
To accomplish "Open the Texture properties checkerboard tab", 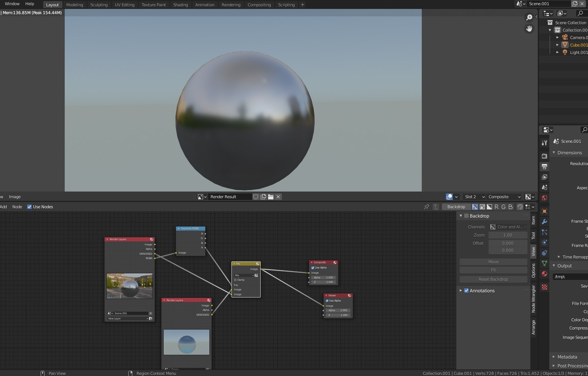I will pos(544,287).
